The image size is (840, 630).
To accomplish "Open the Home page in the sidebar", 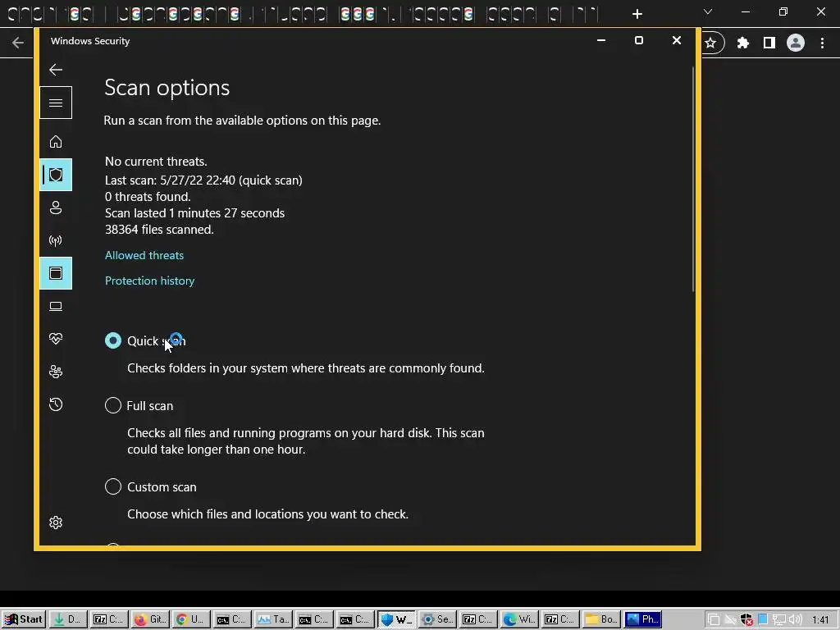I will coord(56,141).
